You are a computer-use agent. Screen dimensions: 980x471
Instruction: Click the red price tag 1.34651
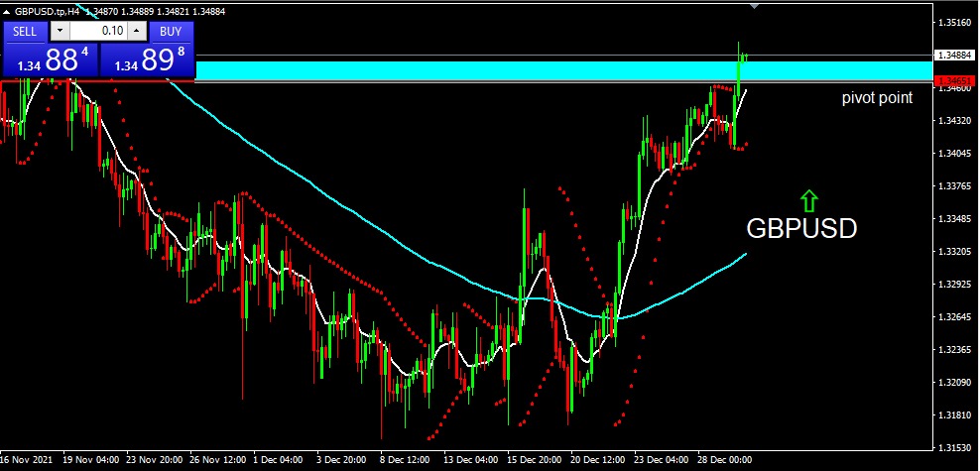[x=954, y=81]
